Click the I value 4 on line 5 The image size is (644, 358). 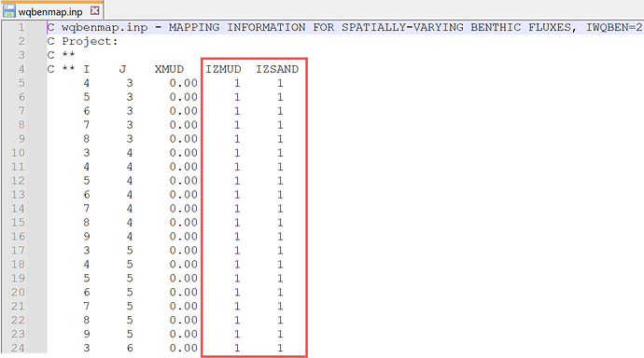(x=86, y=83)
